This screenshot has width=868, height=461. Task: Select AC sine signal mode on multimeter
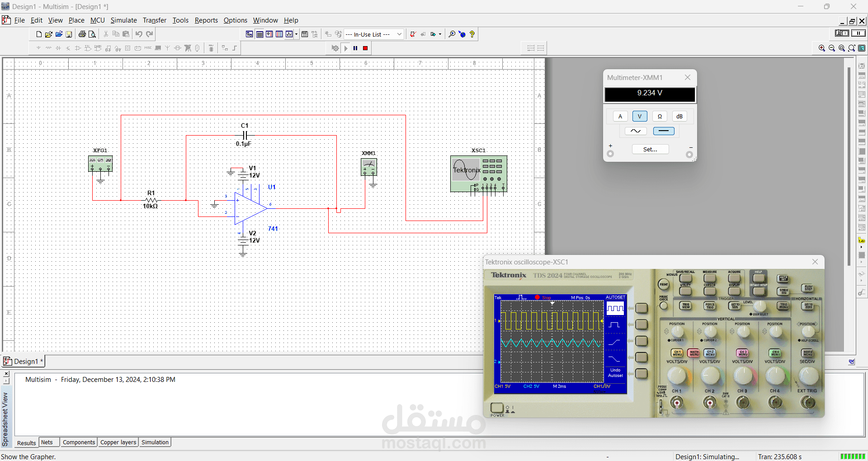pos(636,131)
